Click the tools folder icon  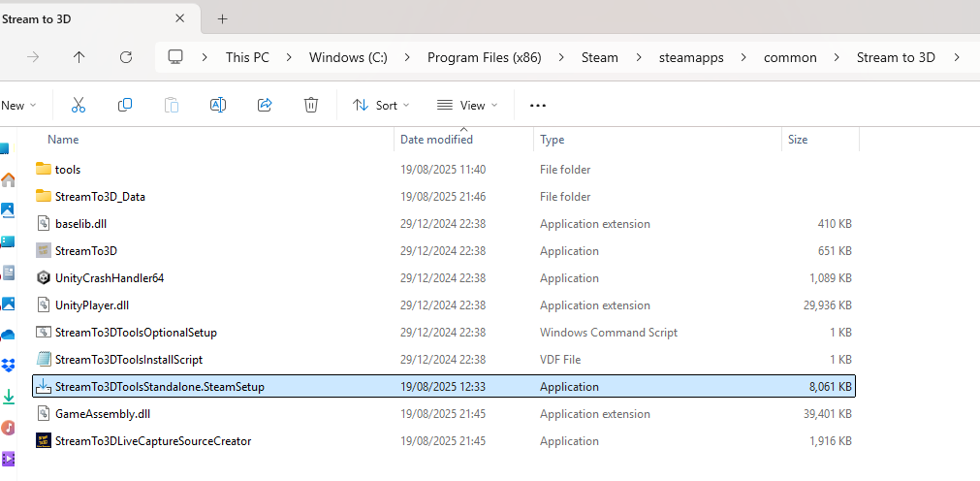pos(43,169)
